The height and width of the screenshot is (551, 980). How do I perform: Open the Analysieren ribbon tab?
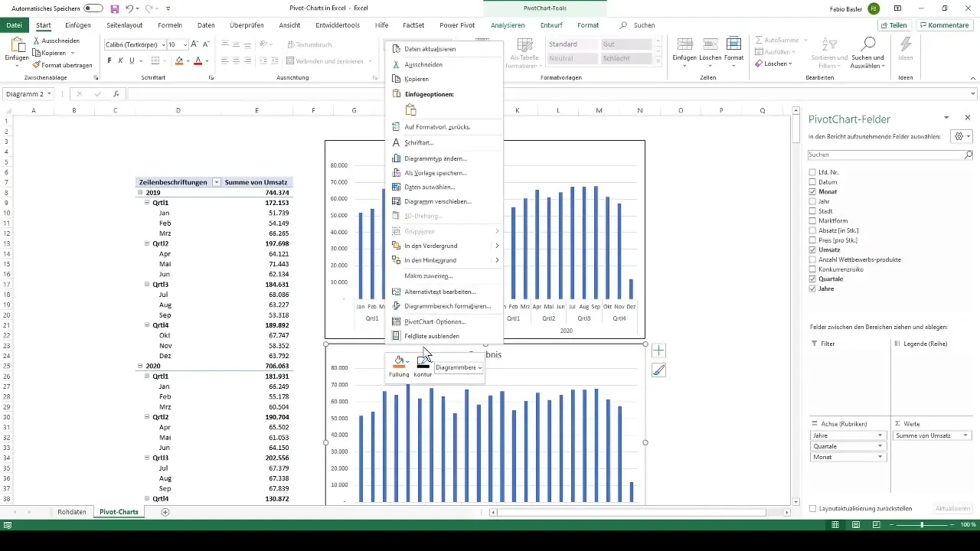pyautogui.click(x=508, y=25)
